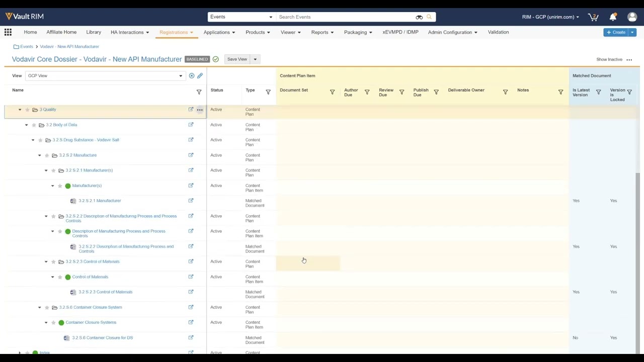
Task: Open the GCP View dropdown
Action: coord(105,76)
